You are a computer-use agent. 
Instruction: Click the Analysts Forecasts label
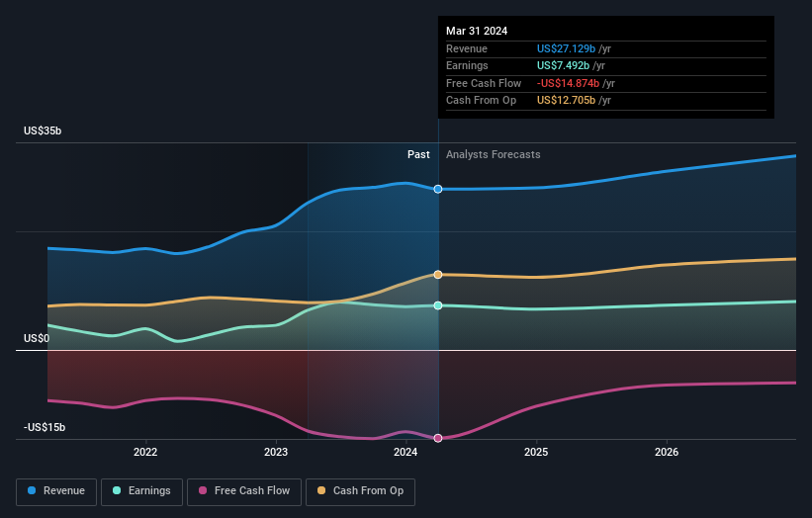click(493, 155)
